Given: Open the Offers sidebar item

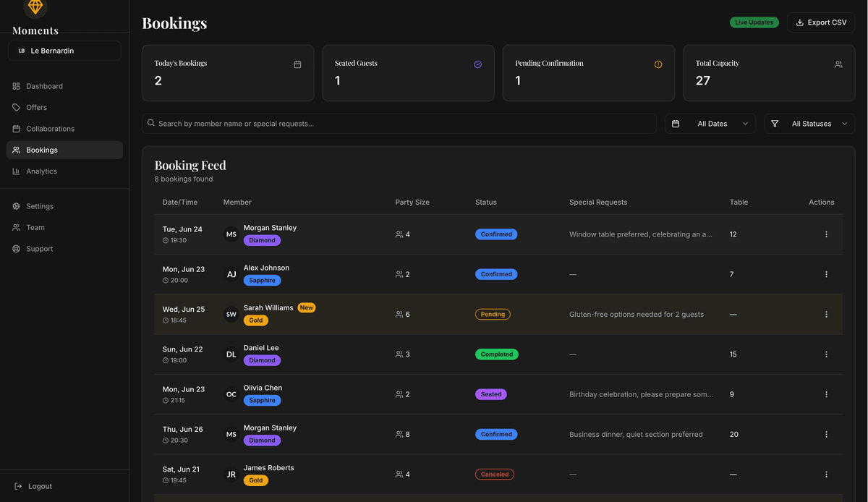Looking at the screenshot, I should 36,107.
